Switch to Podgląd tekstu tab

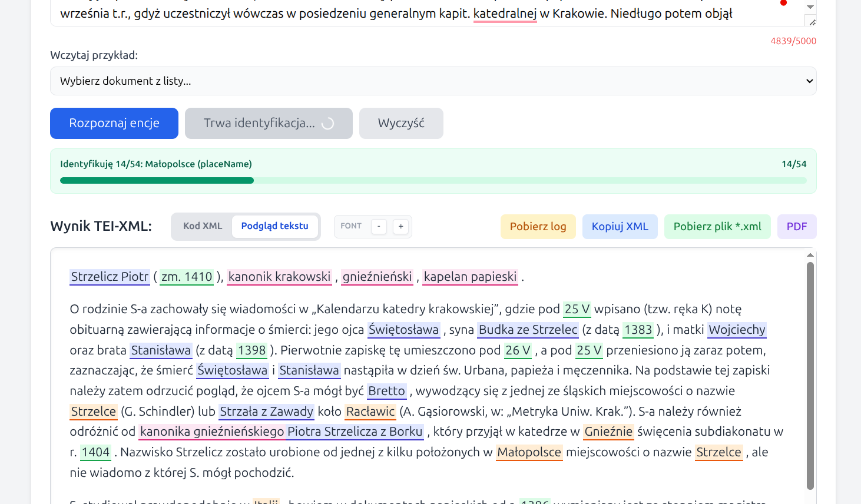[275, 226]
